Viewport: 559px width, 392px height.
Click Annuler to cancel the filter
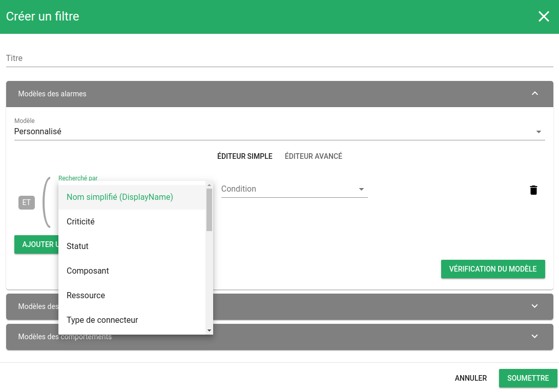point(470,378)
